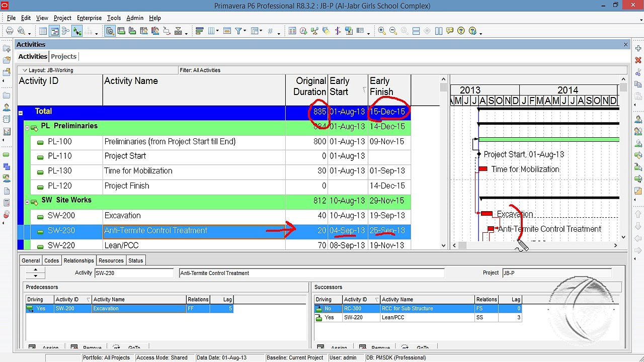Click the red Delete X icon in the right bar
The height and width of the screenshot is (362, 644).
tap(638, 60)
